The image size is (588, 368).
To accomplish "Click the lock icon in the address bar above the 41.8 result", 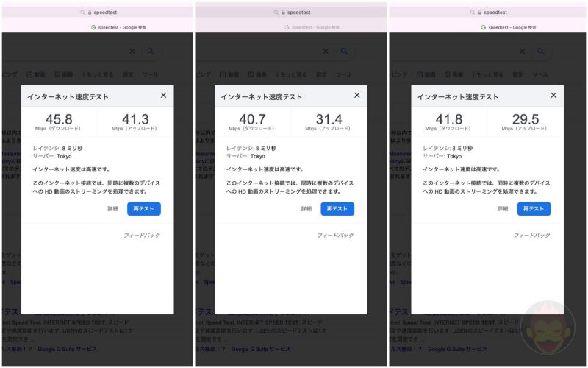I will 480,13.
